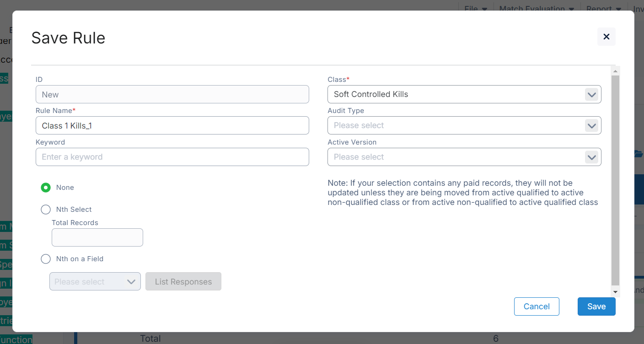This screenshot has width=644, height=344.
Task: Focus the Keyword input field
Action: (172, 157)
